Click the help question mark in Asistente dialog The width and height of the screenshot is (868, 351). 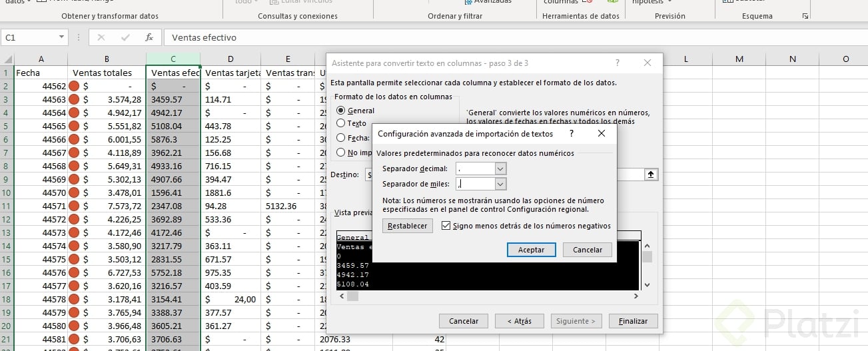tap(618, 63)
